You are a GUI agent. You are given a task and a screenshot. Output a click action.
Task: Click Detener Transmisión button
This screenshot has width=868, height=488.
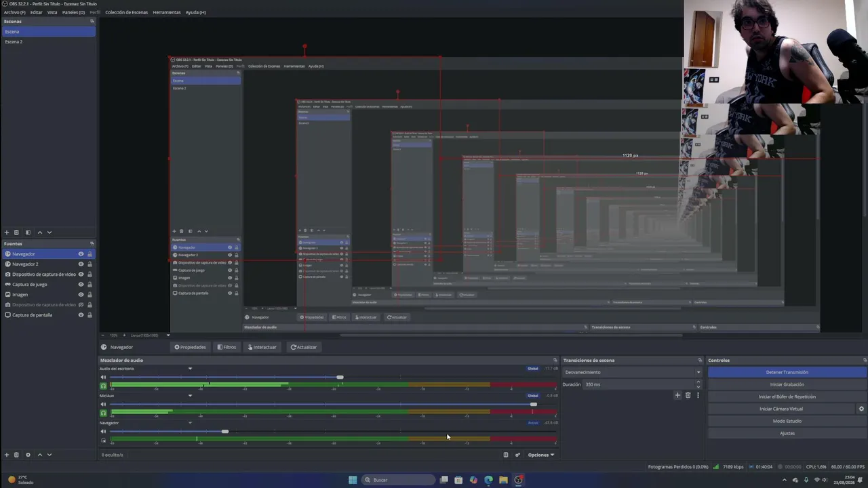point(787,372)
